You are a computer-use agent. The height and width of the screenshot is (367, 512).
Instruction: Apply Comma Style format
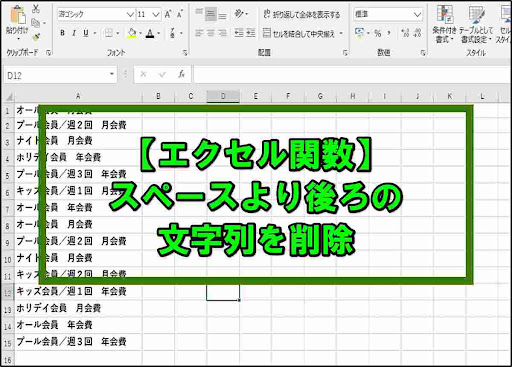(x=389, y=33)
